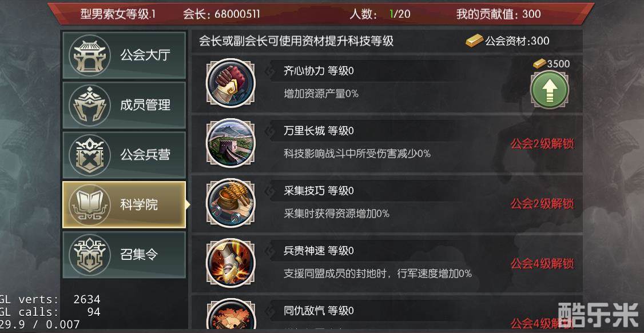
Task: Select the highlighted 科学院 tab
Action: [x=124, y=204]
